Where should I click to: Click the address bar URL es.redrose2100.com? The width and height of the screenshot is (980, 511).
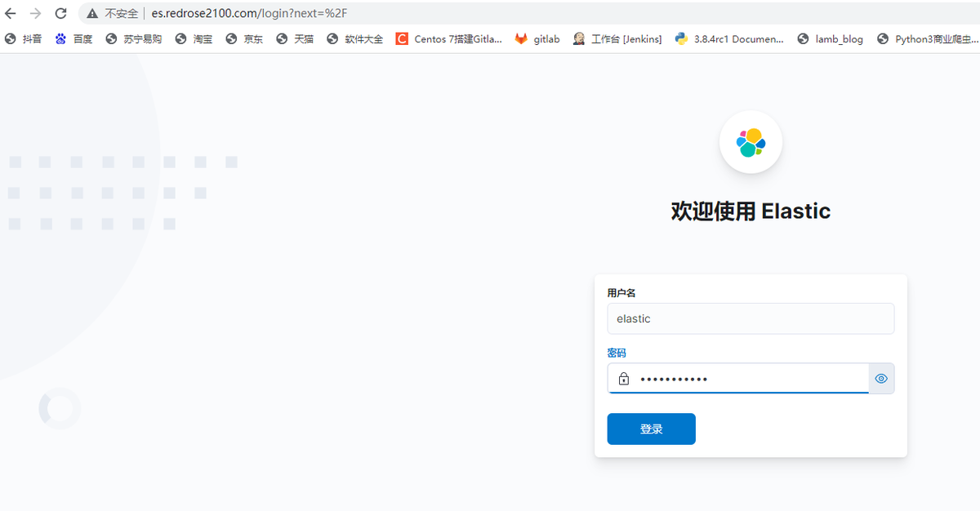249,14
